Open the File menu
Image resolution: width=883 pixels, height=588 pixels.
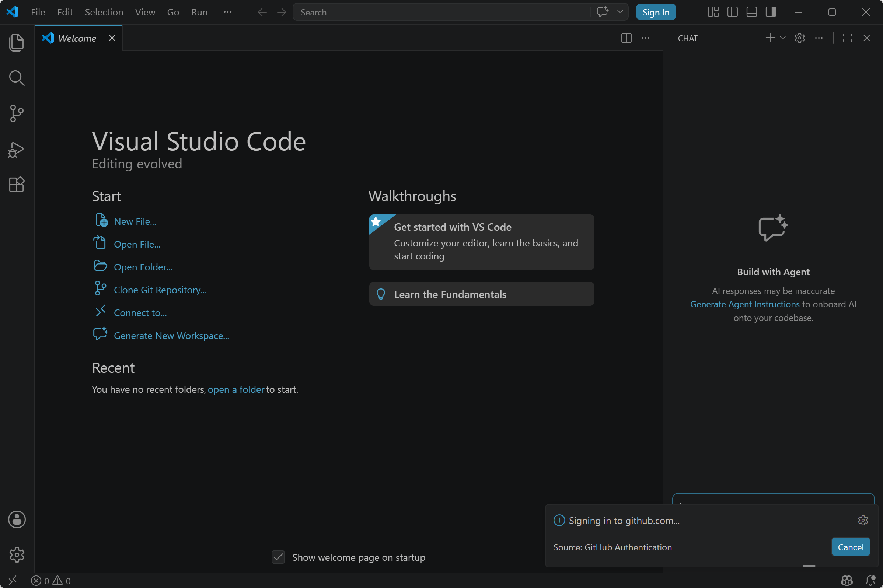point(38,13)
